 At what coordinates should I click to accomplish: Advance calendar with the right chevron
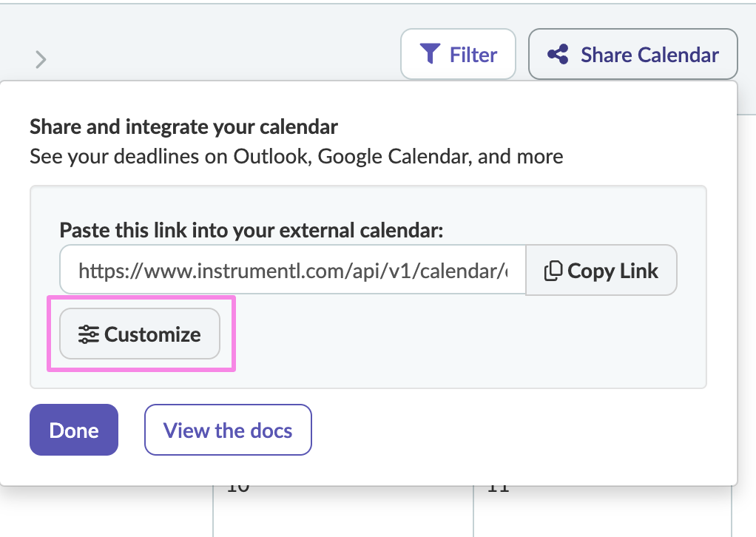pyautogui.click(x=41, y=59)
